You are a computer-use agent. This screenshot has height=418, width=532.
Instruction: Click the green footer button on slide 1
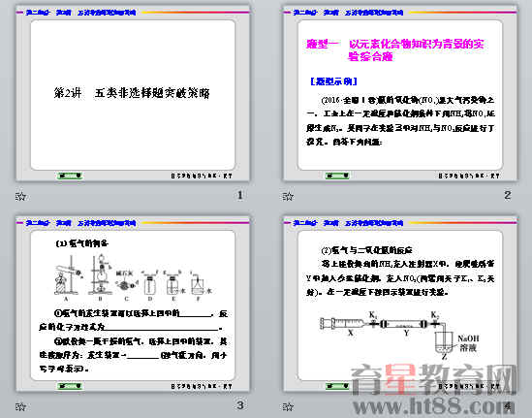pos(70,176)
